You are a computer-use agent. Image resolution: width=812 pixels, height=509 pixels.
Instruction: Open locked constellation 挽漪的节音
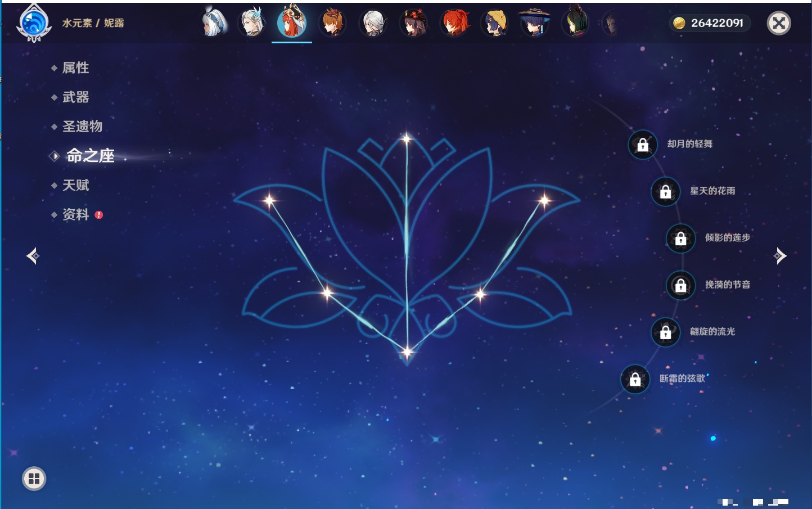(680, 285)
